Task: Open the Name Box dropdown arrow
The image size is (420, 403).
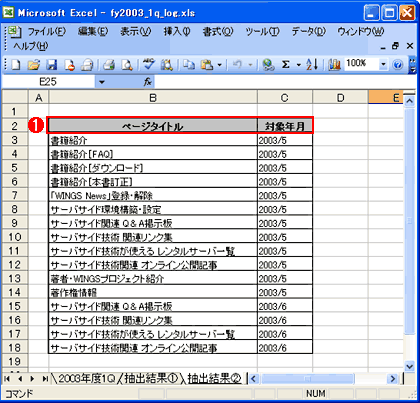Action: click(x=102, y=82)
